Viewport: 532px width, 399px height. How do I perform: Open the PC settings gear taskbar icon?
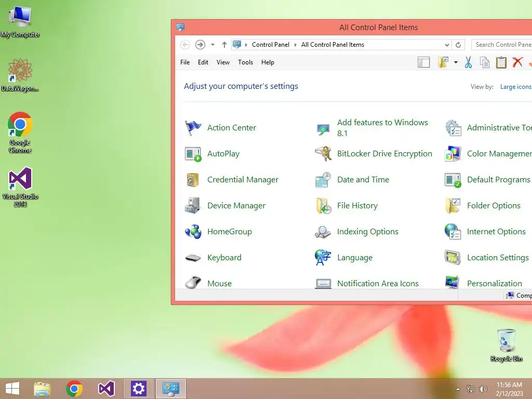138,389
